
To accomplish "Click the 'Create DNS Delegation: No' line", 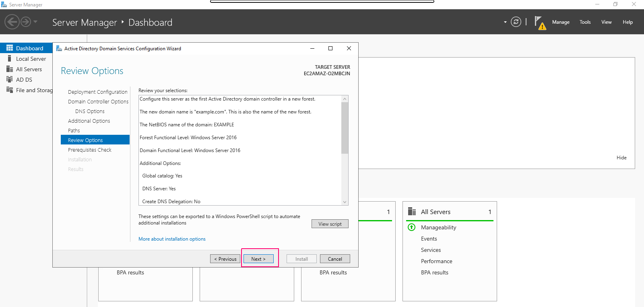I will tap(171, 202).
